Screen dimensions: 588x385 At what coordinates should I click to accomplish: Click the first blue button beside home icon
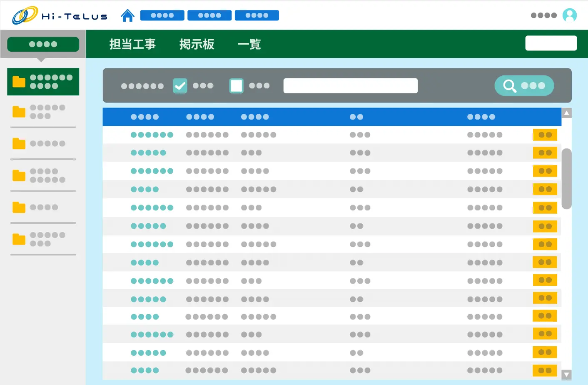click(162, 15)
